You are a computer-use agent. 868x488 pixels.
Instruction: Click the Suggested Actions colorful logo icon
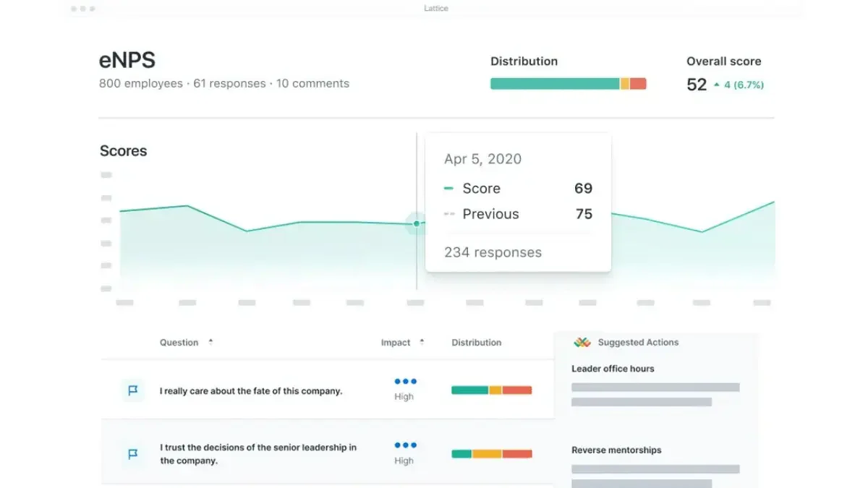582,343
